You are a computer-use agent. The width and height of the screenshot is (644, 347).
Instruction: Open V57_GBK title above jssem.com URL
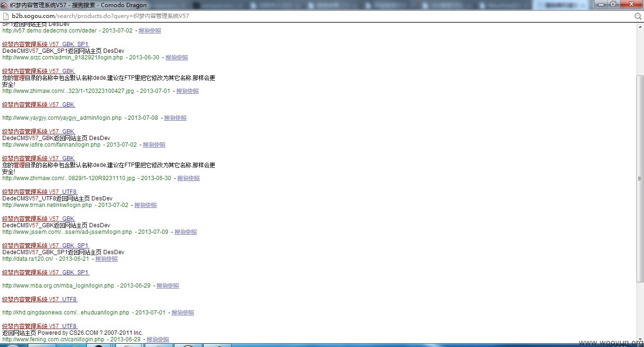pyautogui.click(x=39, y=219)
